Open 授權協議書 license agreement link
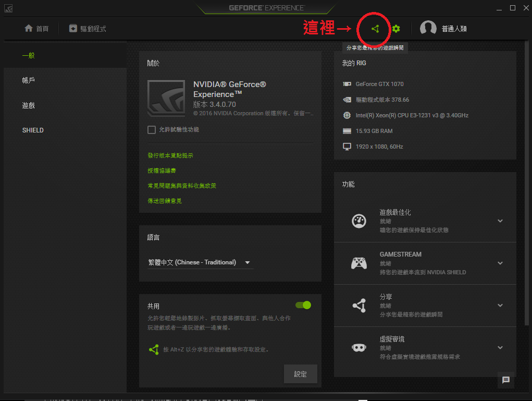 pyautogui.click(x=162, y=171)
